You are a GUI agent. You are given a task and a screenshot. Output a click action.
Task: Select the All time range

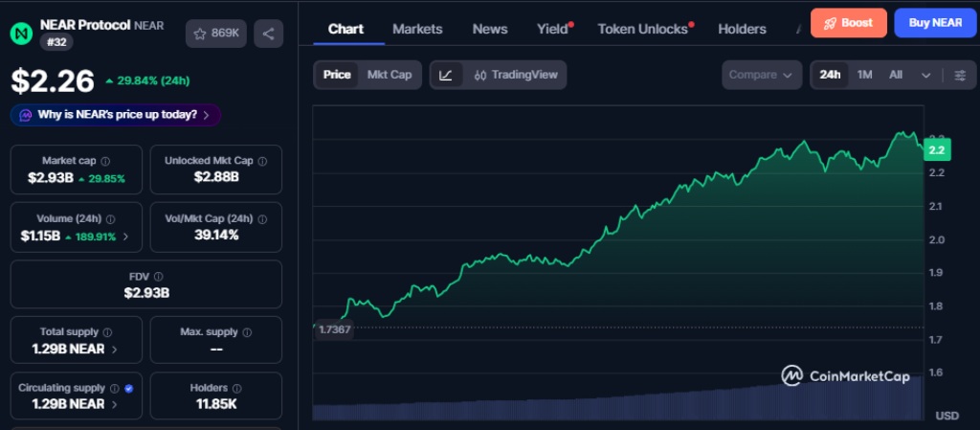(x=896, y=75)
